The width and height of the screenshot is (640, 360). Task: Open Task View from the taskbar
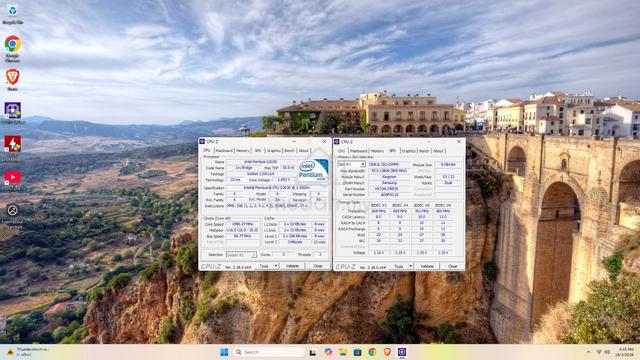(x=313, y=352)
